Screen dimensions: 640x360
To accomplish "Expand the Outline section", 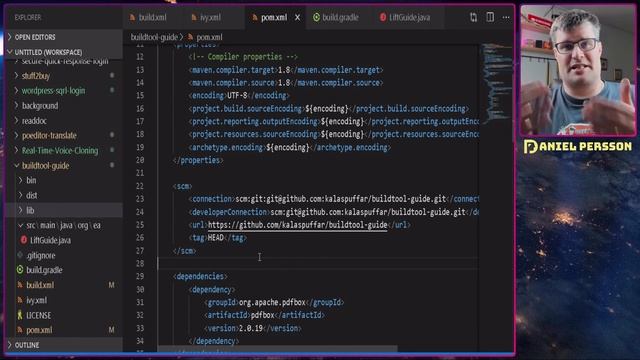I will pos(63,345).
